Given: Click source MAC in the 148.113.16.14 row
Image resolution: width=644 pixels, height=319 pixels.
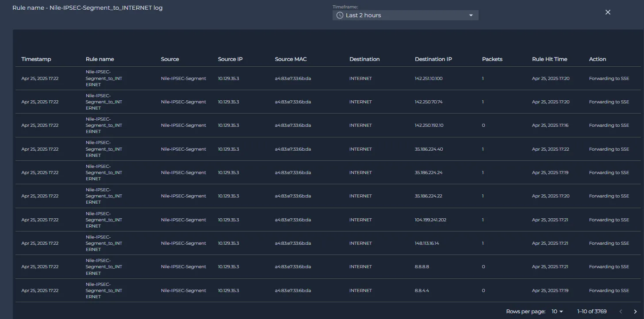Looking at the screenshot, I should 293,243.
